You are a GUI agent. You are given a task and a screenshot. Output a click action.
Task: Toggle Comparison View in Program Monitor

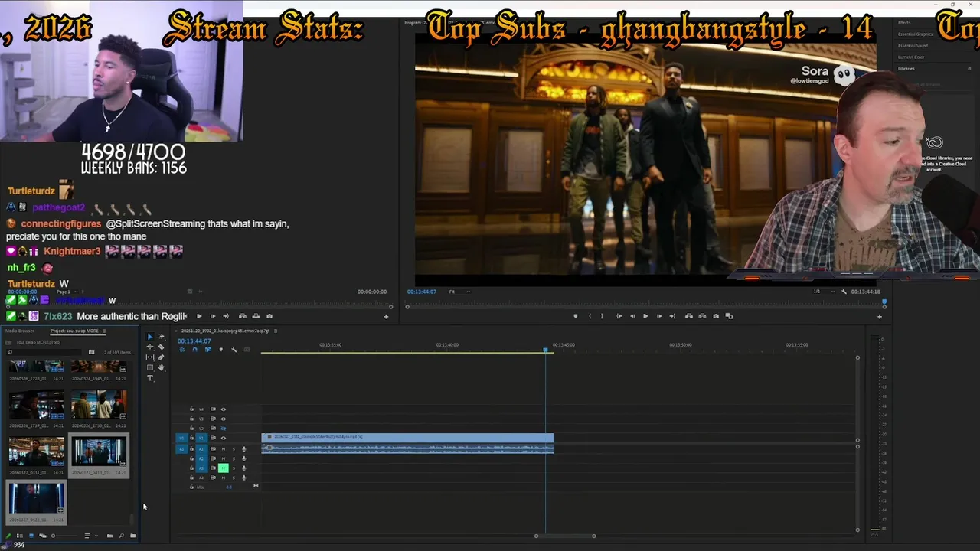(x=729, y=316)
